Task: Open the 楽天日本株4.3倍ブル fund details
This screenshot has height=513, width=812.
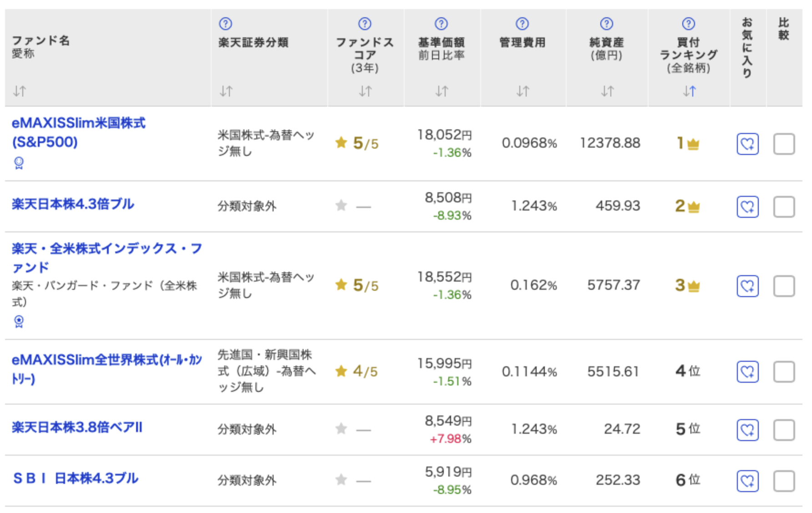Action: tap(73, 205)
